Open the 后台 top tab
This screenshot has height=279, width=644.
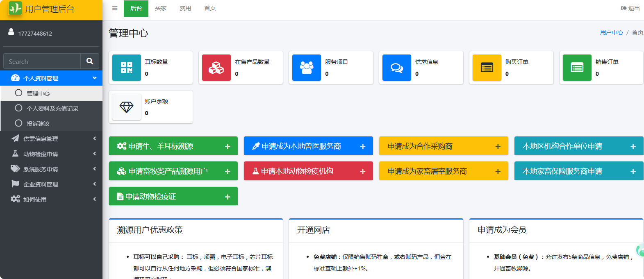136,8
